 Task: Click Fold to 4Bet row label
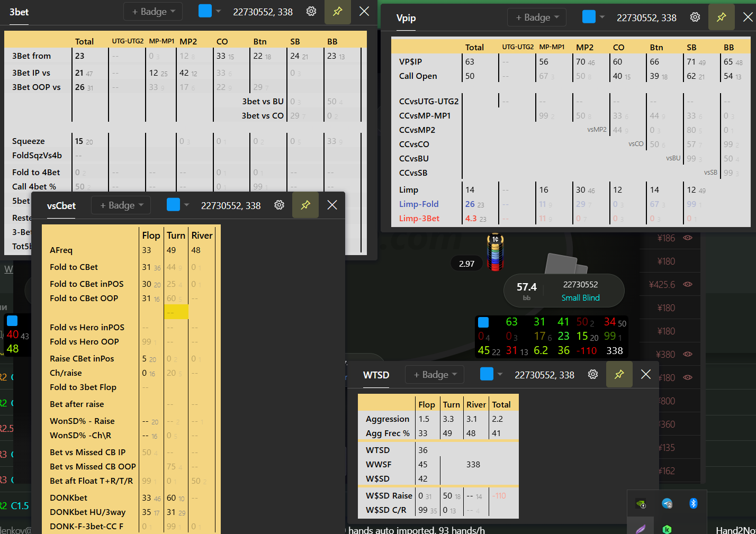click(36, 172)
